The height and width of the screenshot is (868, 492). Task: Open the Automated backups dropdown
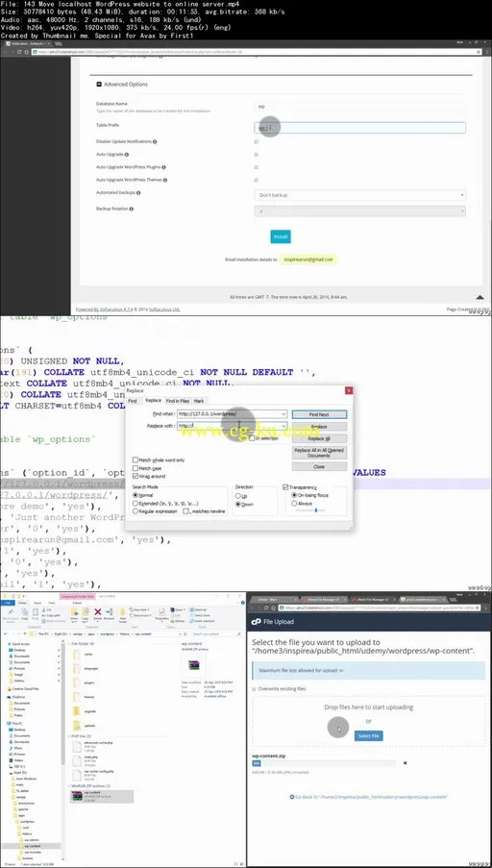point(360,195)
